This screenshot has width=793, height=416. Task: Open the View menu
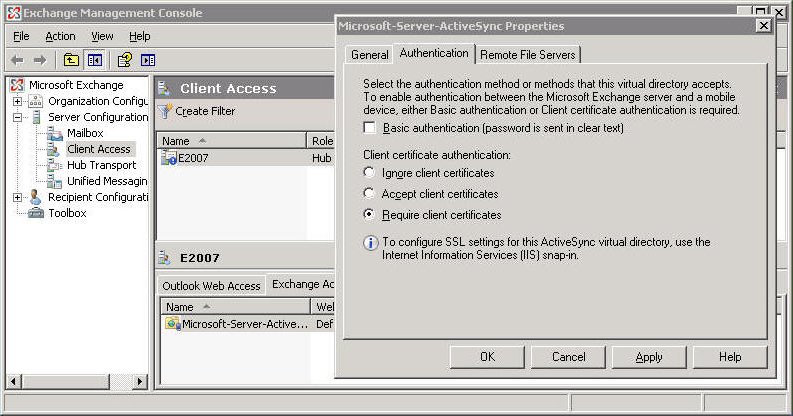coord(102,36)
